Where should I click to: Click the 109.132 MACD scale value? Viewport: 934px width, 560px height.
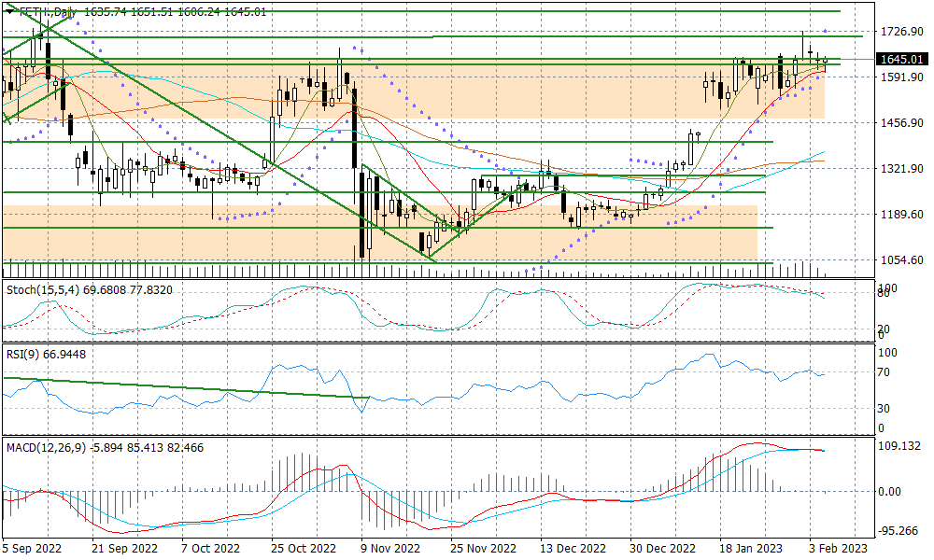point(901,448)
